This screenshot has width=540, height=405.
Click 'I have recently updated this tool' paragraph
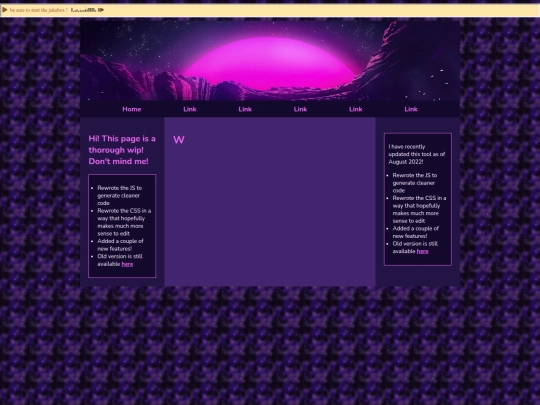tap(417, 154)
